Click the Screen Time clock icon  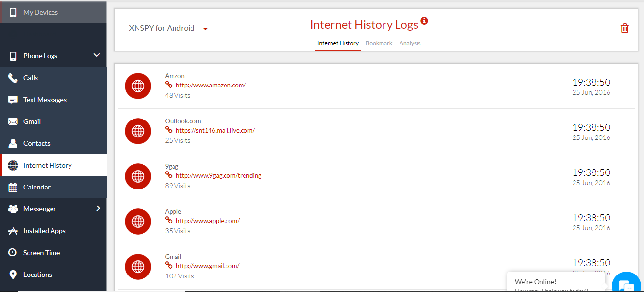13,253
